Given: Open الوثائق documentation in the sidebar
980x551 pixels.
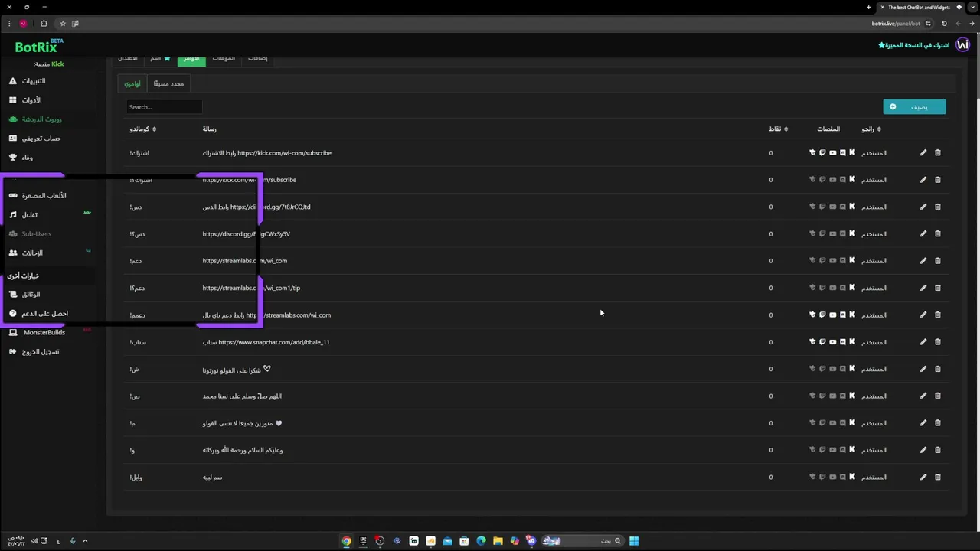Looking at the screenshot, I should pyautogui.click(x=24, y=294).
